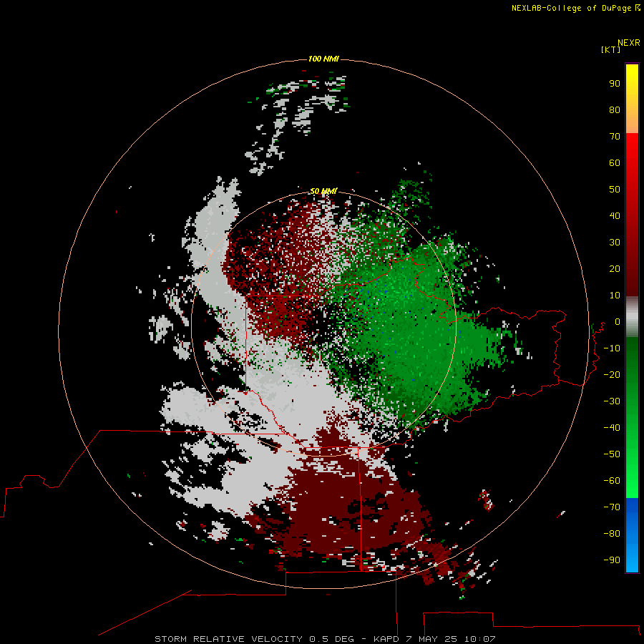Click the -70 value on velocity scale

612,507
